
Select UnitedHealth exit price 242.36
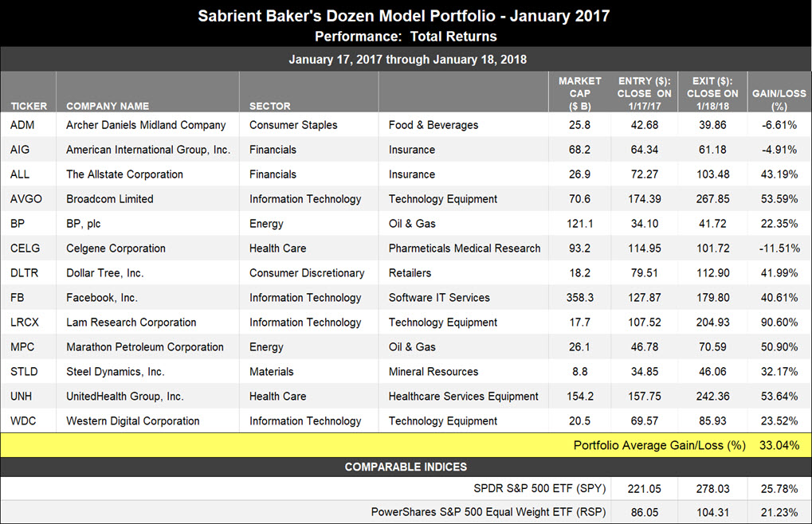(712, 397)
